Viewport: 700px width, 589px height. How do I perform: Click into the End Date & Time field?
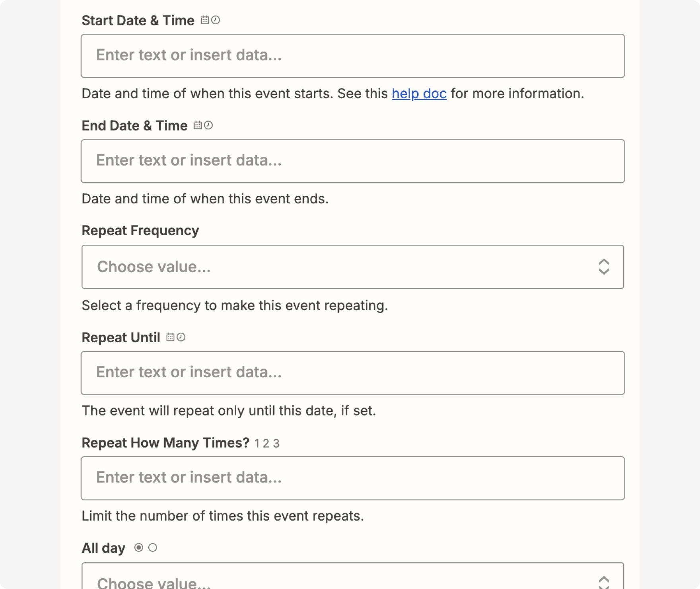352,161
